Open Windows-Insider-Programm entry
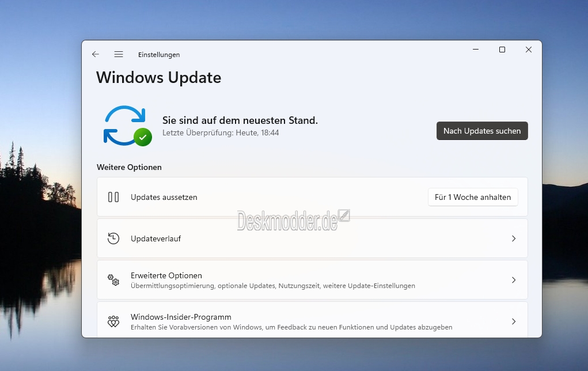Image resolution: width=588 pixels, height=371 pixels. [312, 320]
